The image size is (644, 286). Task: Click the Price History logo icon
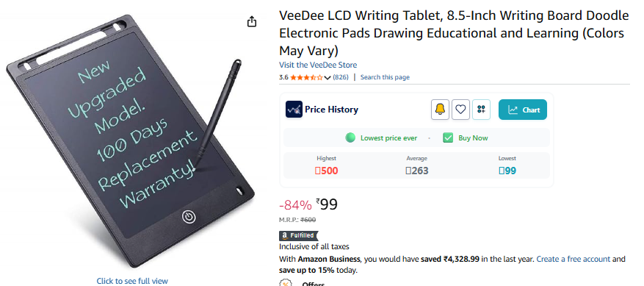(x=294, y=110)
